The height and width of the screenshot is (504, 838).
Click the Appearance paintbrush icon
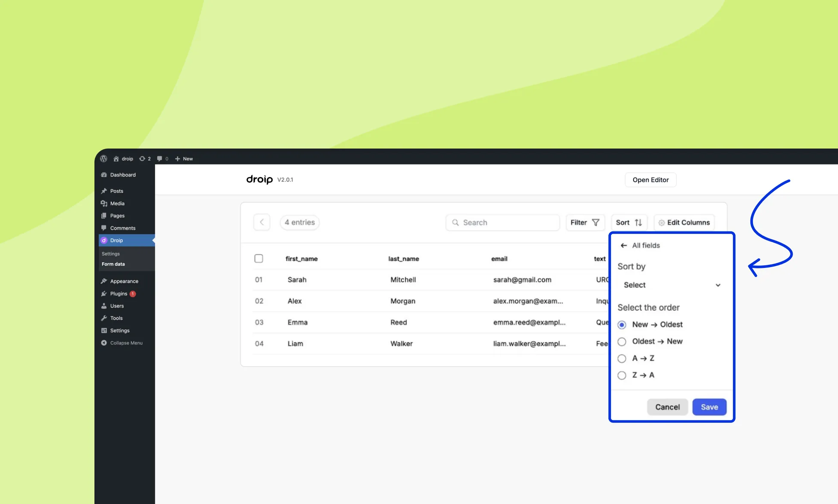tap(104, 281)
